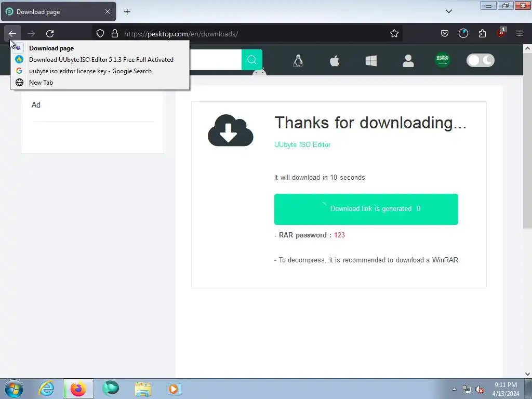Click the cloud download icon
Screen dimensions: 532x399
230,130
